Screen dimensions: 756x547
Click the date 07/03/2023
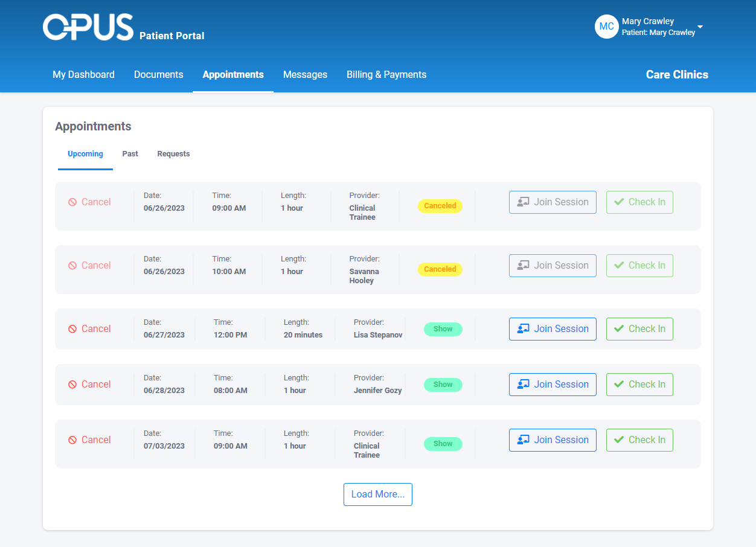(x=164, y=446)
